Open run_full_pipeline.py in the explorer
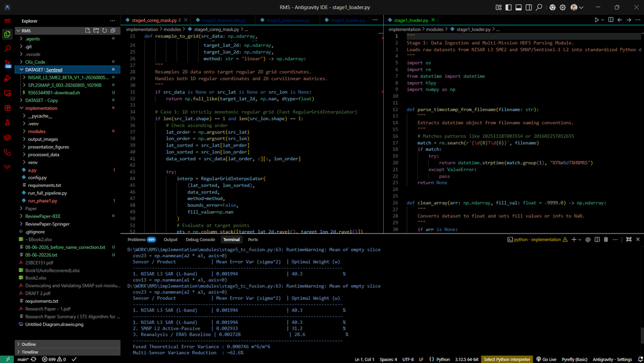 point(48,193)
